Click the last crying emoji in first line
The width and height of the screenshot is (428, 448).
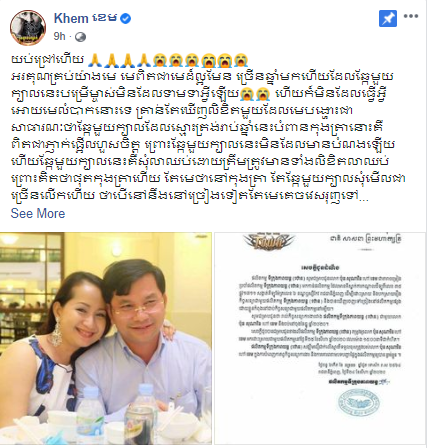(x=241, y=60)
